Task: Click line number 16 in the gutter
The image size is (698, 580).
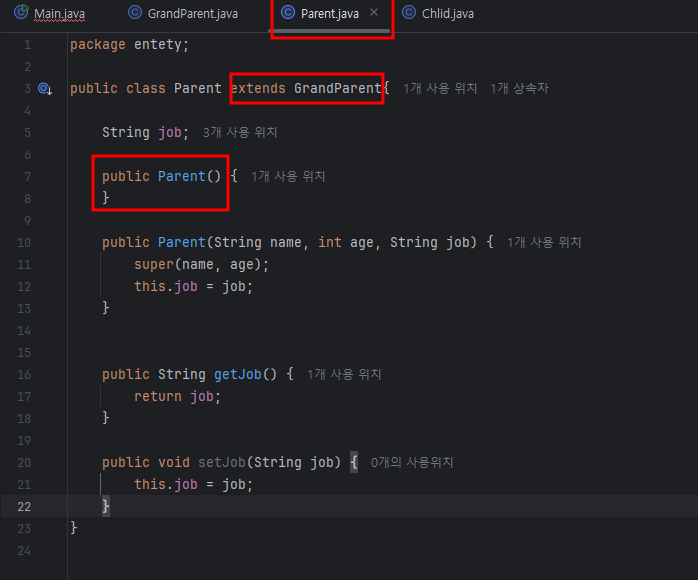Action: point(24,375)
